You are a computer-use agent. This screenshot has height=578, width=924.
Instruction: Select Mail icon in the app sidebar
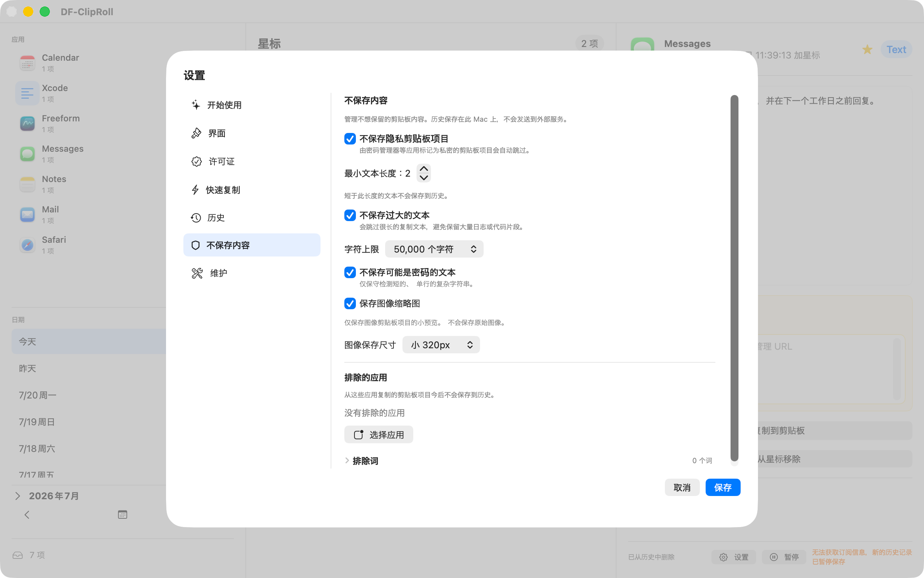27,215
